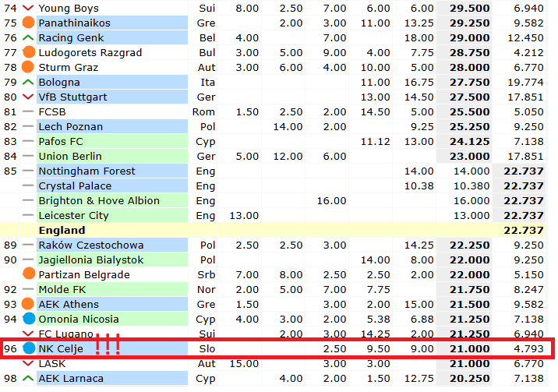Open the Racing Genk club link

(71, 37)
